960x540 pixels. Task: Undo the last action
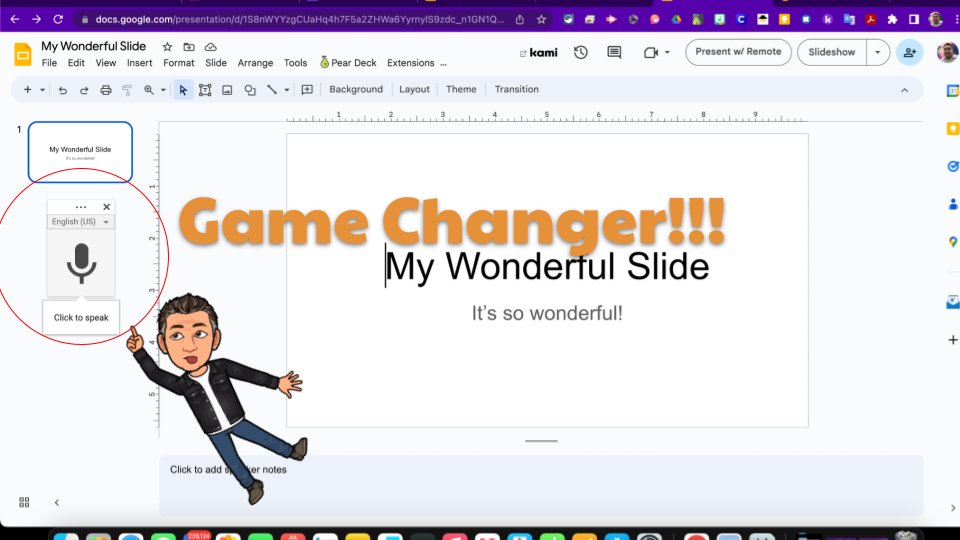[62, 90]
